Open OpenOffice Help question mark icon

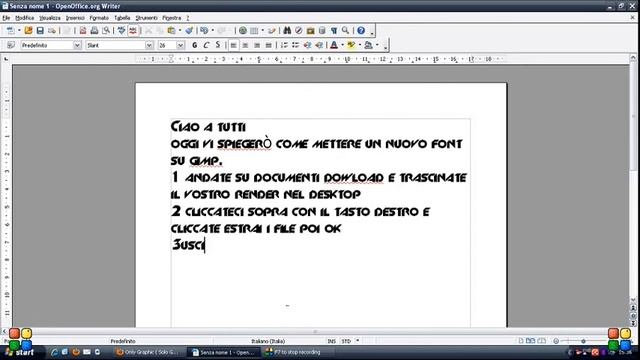click(361, 31)
